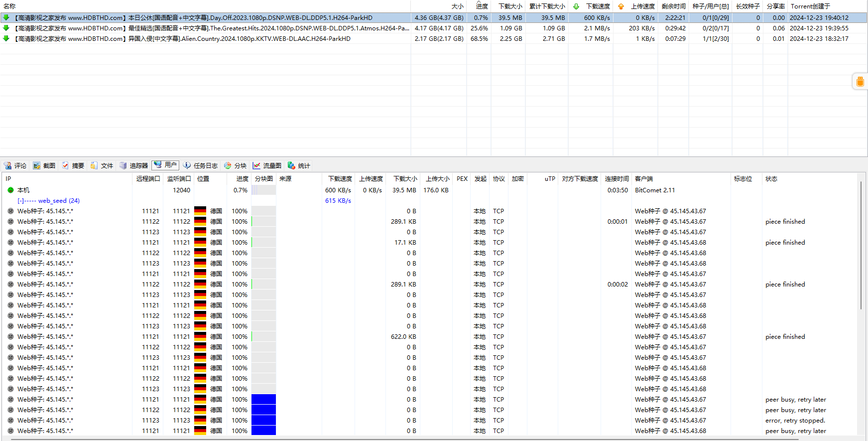Open the 截图 screenshots tab
Screen dimensions: 868x441
(x=44, y=165)
